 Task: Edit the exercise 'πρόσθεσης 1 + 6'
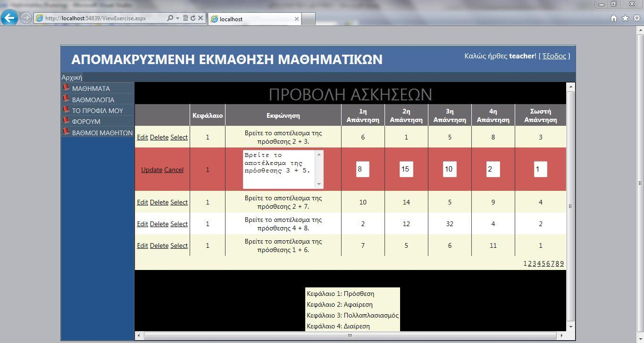(x=142, y=245)
